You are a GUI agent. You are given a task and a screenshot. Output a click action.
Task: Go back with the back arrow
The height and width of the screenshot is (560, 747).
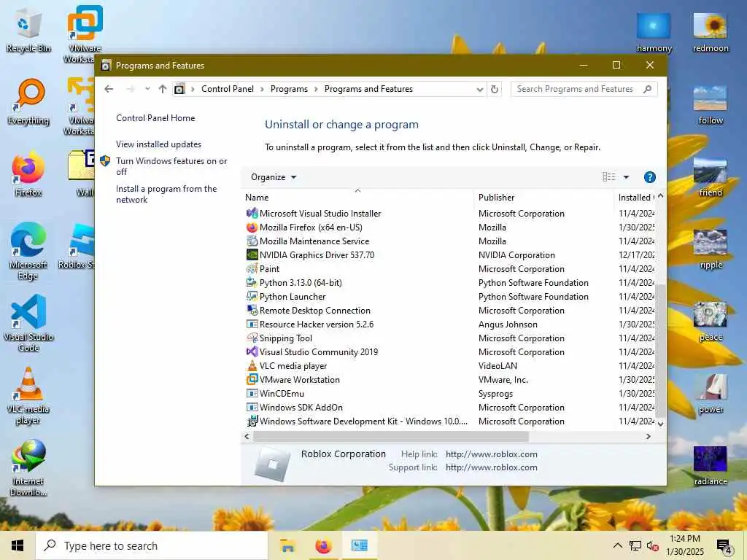click(109, 89)
